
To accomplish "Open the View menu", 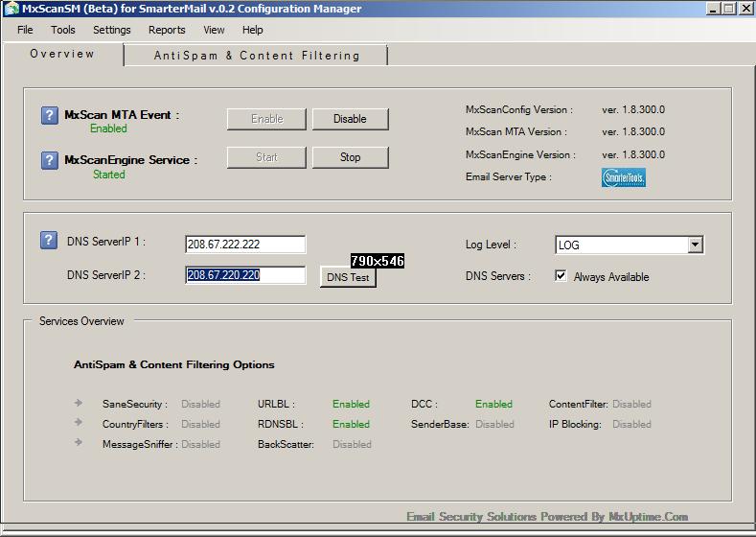I will 214,30.
